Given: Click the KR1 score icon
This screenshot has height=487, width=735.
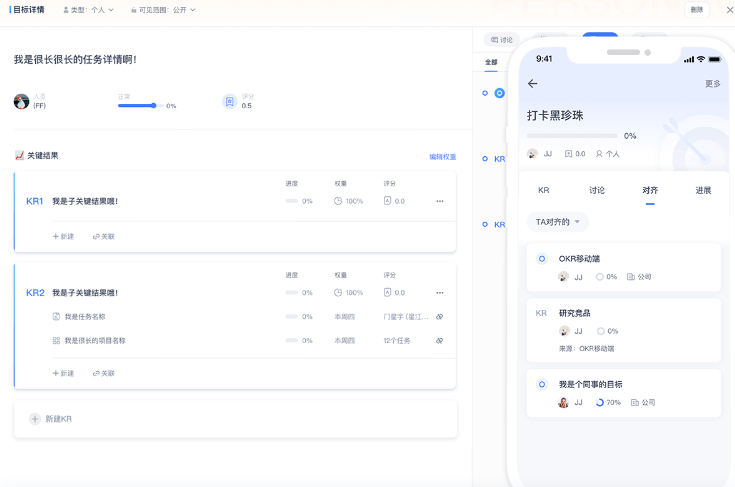Looking at the screenshot, I should click(x=387, y=201).
